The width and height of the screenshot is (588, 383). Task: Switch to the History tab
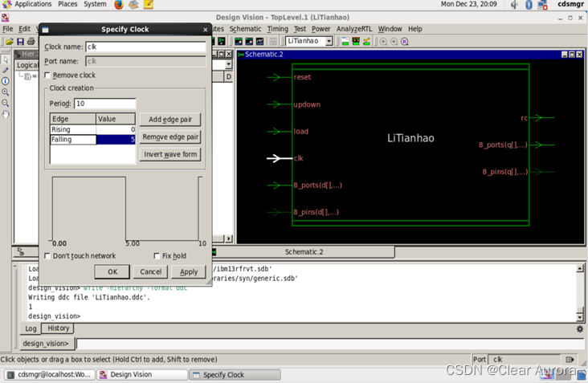tap(58, 328)
